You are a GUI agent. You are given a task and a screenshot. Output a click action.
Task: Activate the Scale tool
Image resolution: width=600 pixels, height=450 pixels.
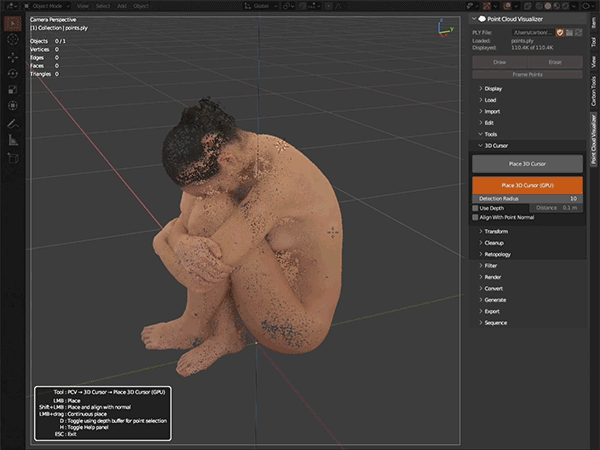click(x=13, y=90)
